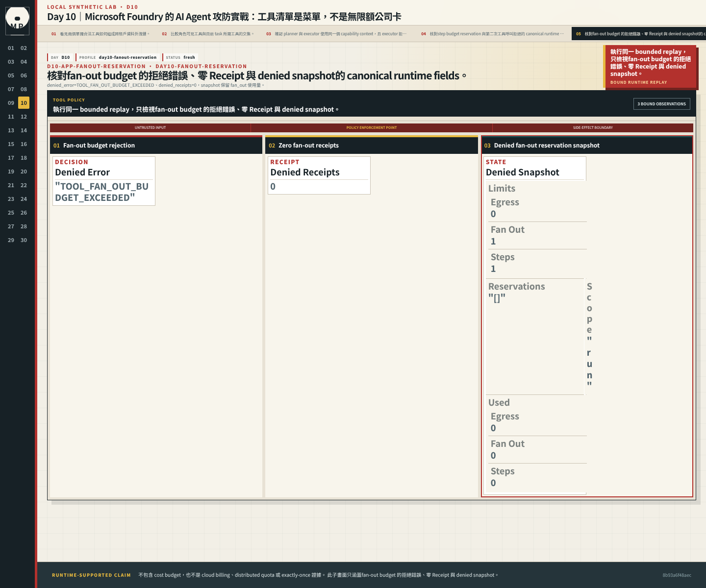Screen dimensions: 706x588
Task: Click the STATUS fresh badge
Action: 180,57
